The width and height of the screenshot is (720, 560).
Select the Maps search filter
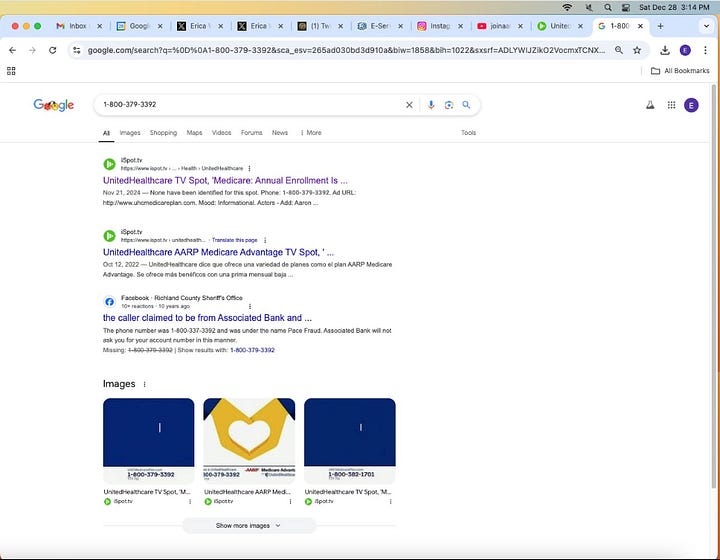click(x=194, y=133)
